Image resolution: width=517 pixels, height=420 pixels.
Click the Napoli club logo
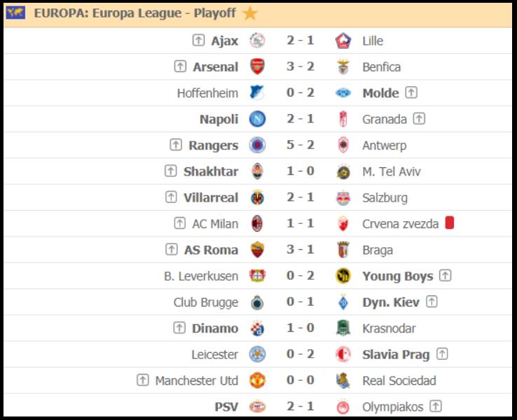coord(257,119)
